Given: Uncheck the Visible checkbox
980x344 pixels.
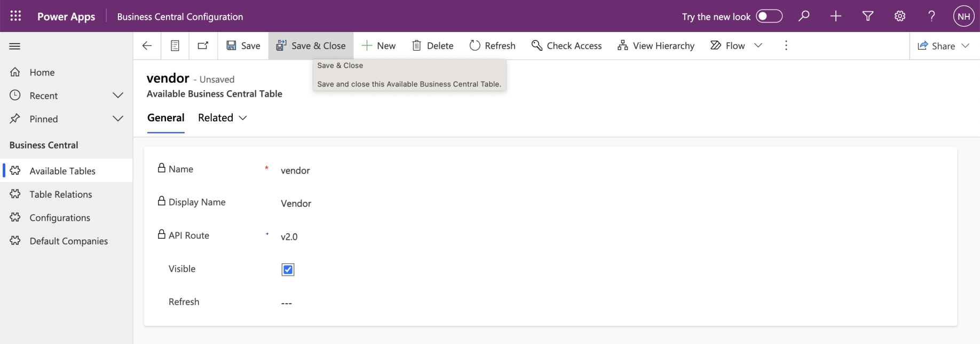Looking at the screenshot, I should [x=288, y=270].
